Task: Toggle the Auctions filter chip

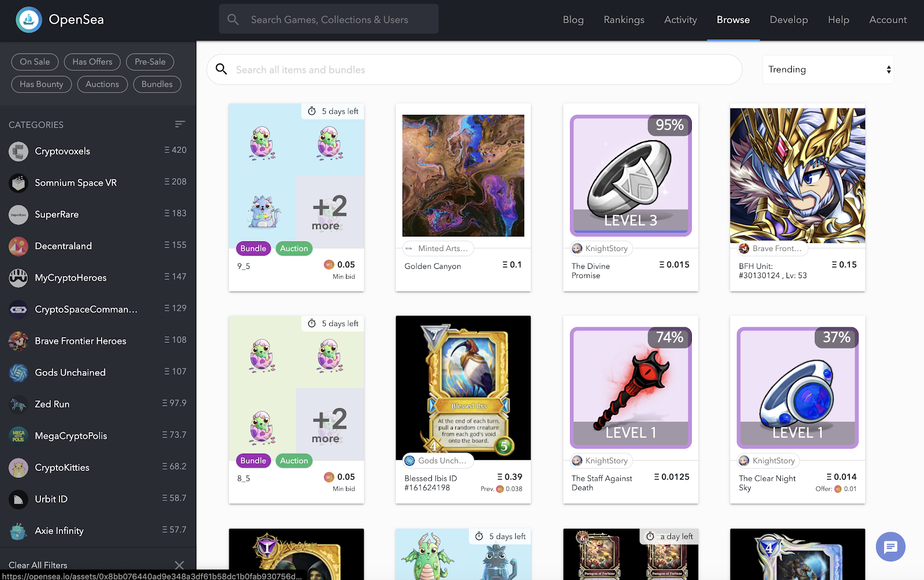Action: (102, 84)
